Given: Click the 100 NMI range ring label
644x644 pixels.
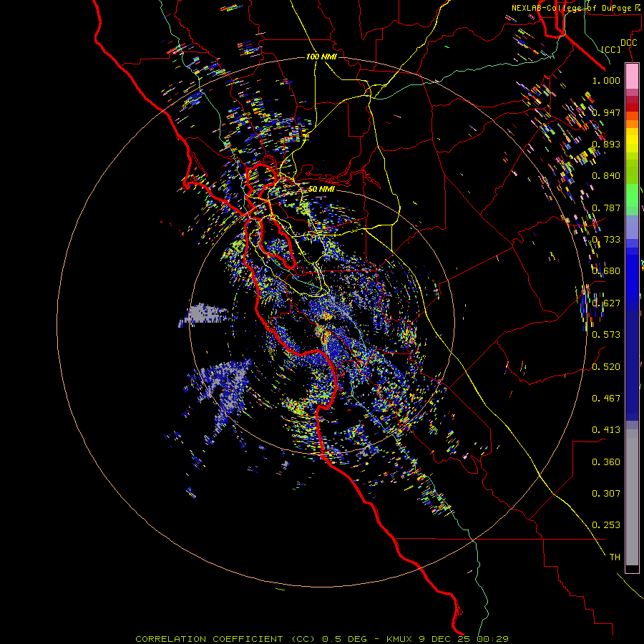Looking at the screenshot, I should 321,57.
